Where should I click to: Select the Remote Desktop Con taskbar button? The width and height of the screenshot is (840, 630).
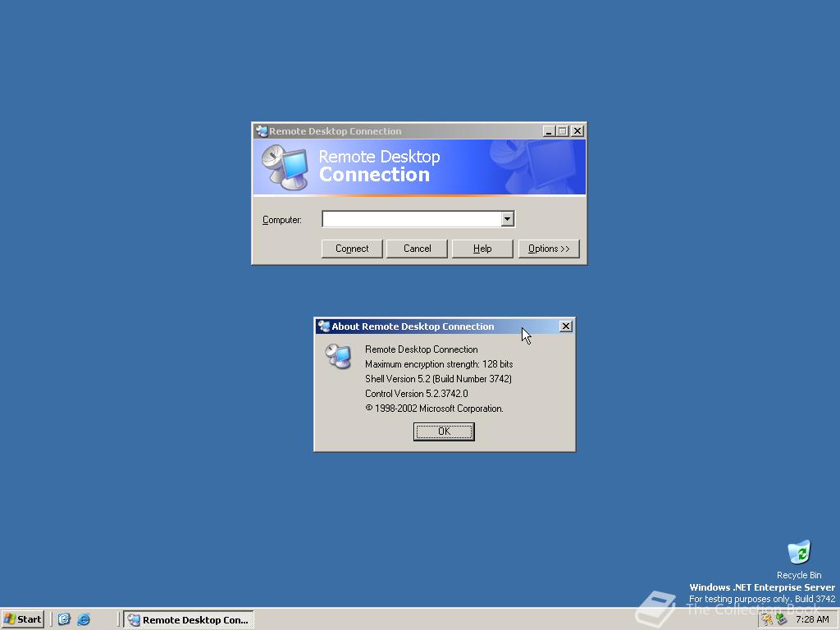pyautogui.click(x=188, y=619)
